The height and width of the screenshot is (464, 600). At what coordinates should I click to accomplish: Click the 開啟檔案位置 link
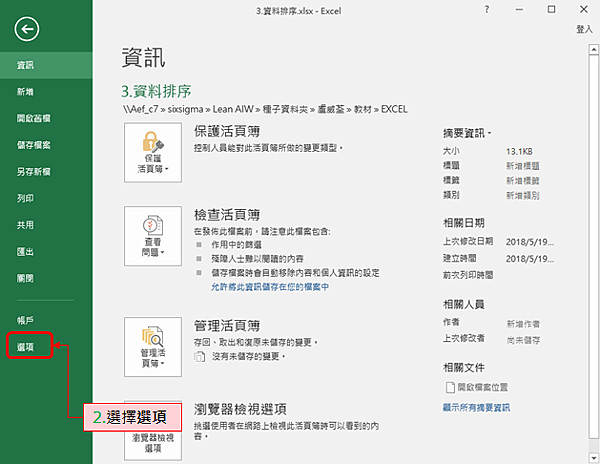coord(483,387)
